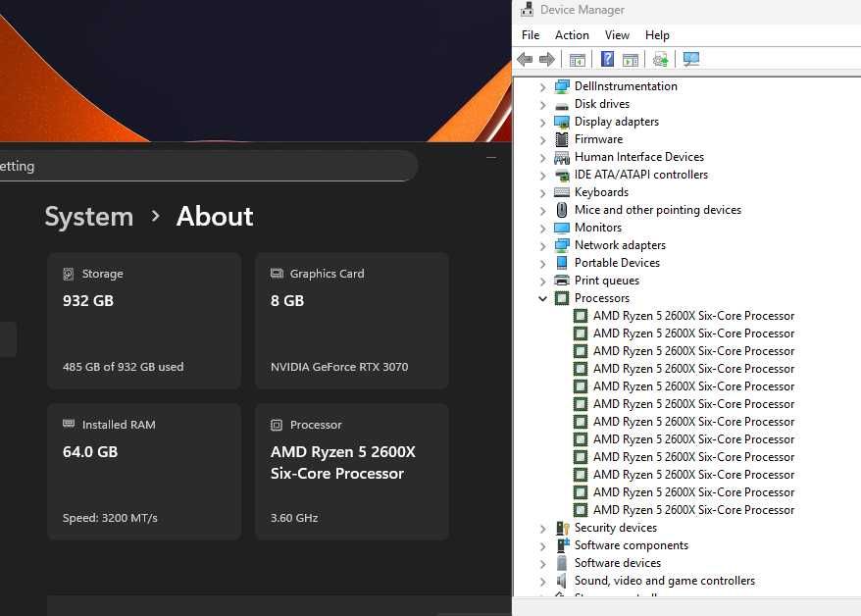Select the last AMD Ryzen 5 2600X processor entry

click(x=693, y=510)
